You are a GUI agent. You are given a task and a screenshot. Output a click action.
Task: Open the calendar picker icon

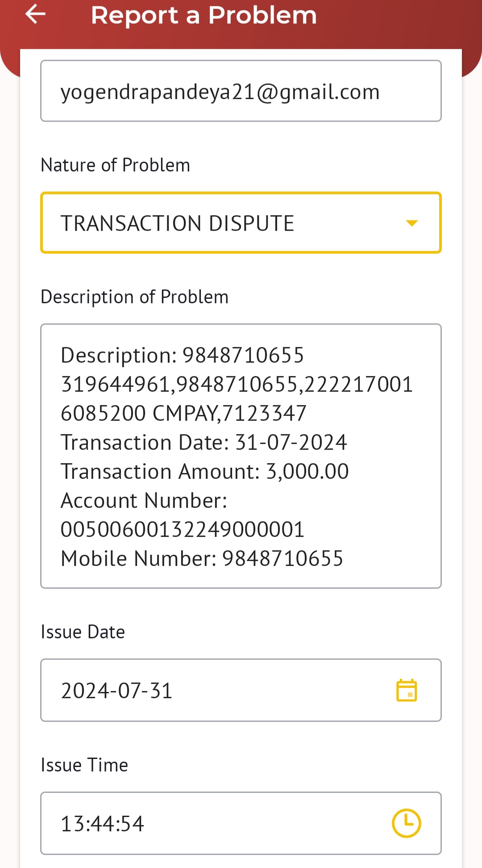pyautogui.click(x=407, y=690)
